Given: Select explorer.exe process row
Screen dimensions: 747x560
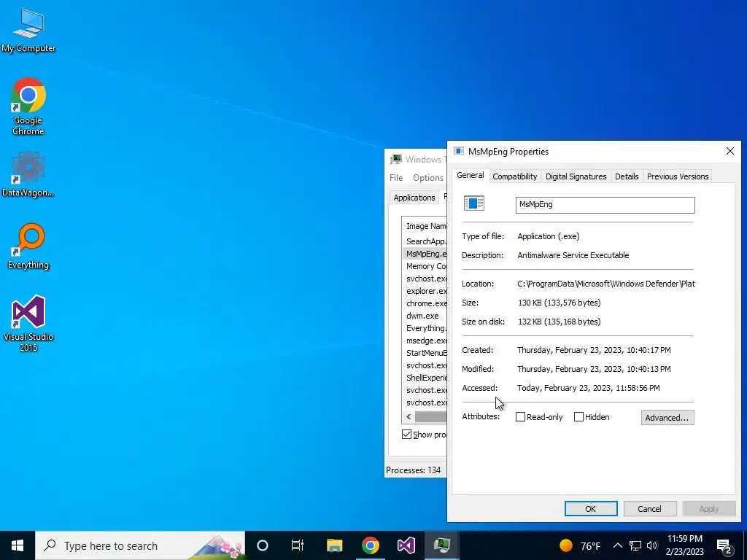Looking at the screenshot, I should click(x=426, y=291).
